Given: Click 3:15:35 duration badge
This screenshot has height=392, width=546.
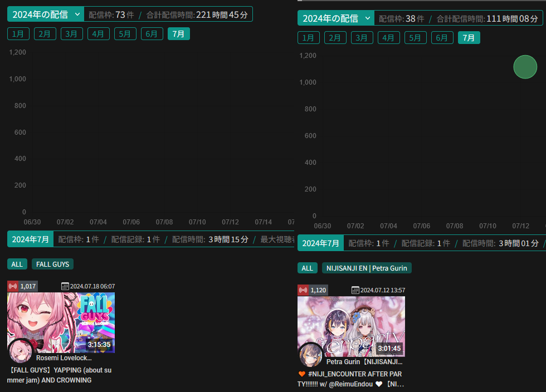Looking at the screenshot, I should (99, 344).
